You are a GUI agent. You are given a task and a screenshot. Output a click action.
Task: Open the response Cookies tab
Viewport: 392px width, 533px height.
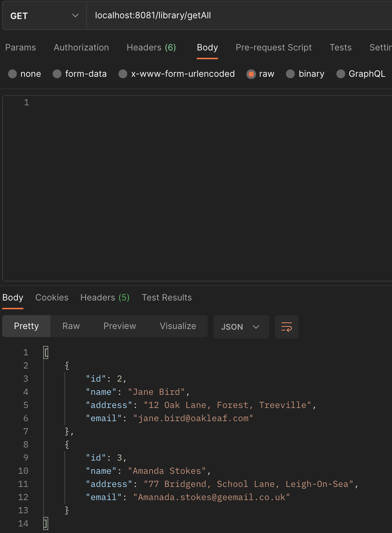pos(52,298)
